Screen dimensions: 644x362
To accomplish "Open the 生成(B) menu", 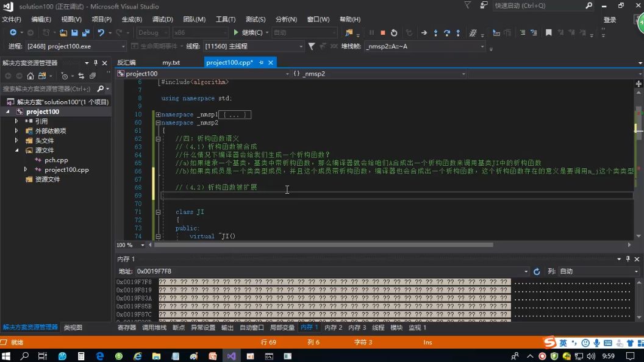I will pos(132,20).
